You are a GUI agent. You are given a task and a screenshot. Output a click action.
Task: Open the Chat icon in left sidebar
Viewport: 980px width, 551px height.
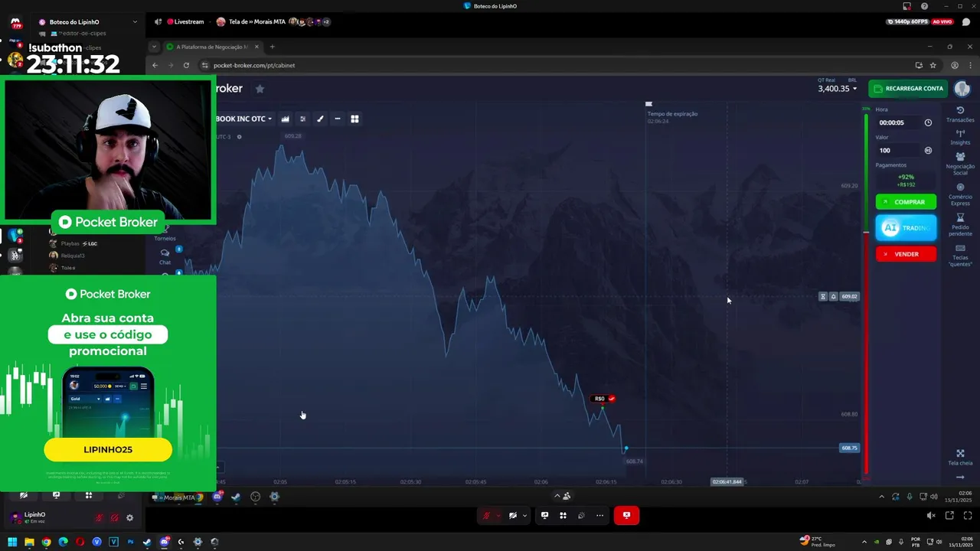[165, 256]
